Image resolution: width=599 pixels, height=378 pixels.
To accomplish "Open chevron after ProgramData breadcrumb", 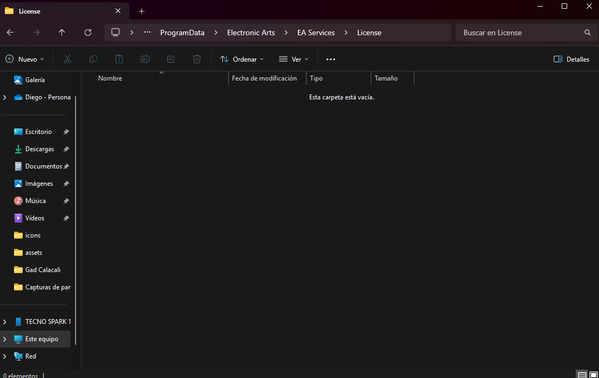I will coord(216,32).
